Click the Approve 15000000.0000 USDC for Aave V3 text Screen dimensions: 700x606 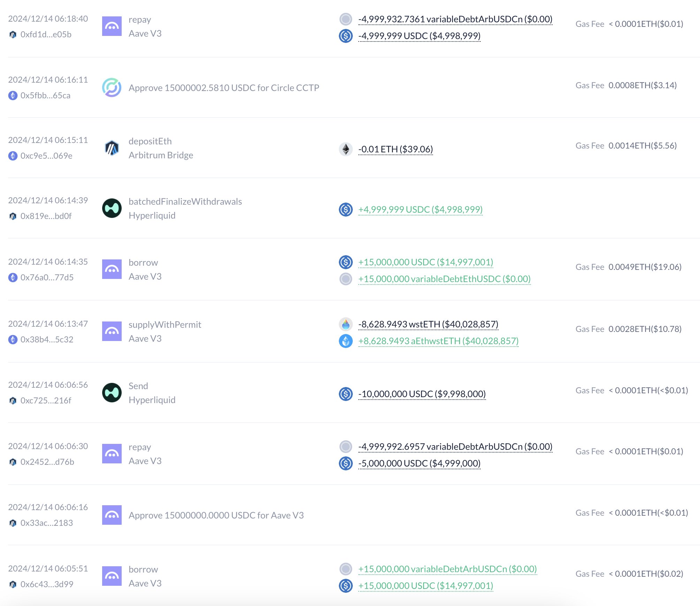point(216,515)
